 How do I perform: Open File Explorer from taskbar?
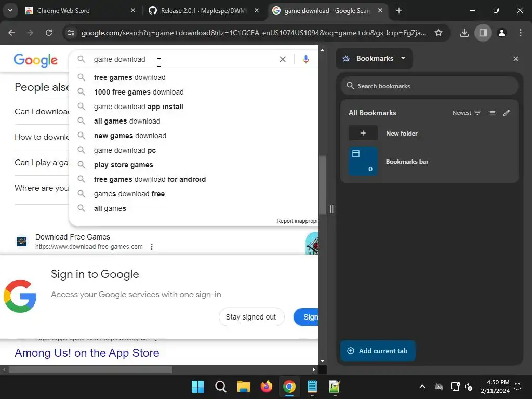(x=243, y=387)
